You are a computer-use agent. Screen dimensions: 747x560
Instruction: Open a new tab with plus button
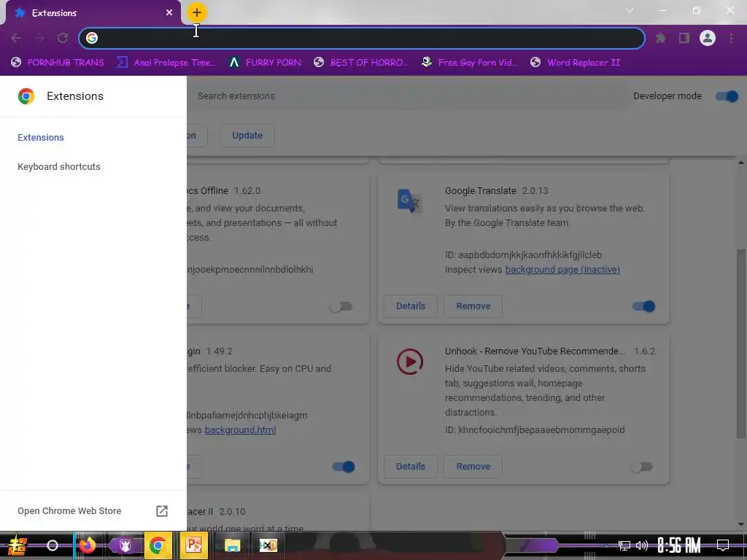(x=197, y=13)
